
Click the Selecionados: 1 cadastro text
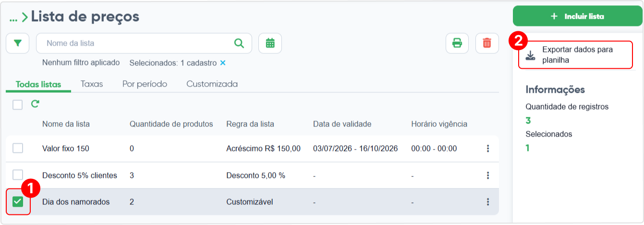coord(173,63)
